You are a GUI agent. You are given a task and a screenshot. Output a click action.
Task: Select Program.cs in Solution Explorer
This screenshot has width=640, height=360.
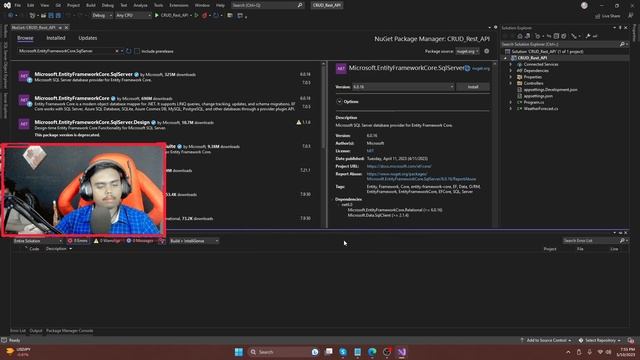coord(533,102)
